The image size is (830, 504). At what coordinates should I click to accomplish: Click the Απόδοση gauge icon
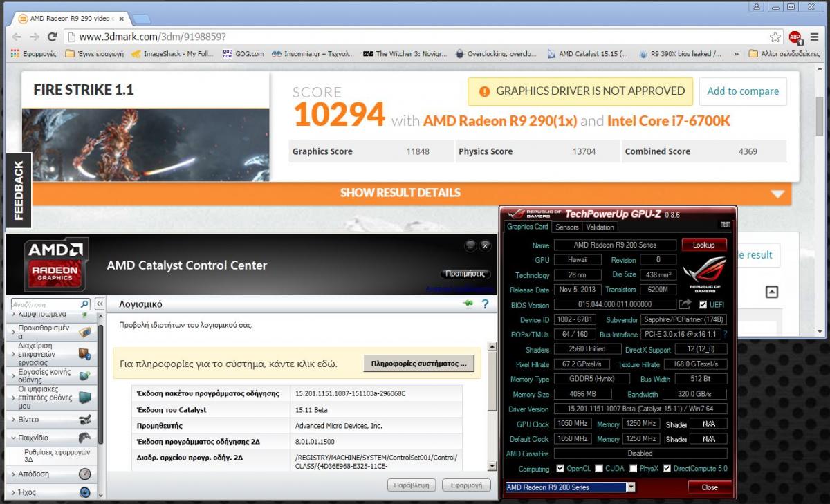[x=84, y=474]
